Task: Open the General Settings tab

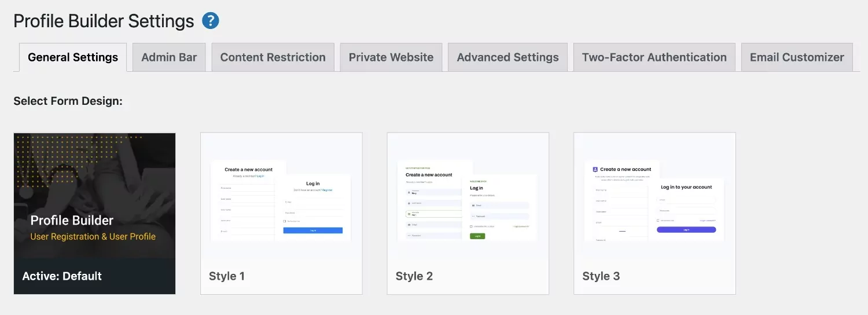Action: pos(73,57)
